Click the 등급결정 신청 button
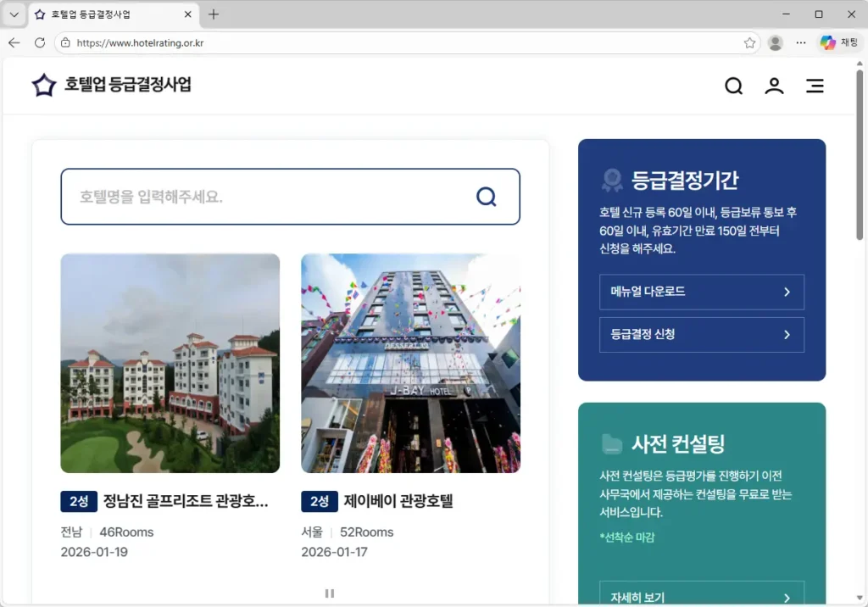868x607 pixels. (x=701, y=334)
